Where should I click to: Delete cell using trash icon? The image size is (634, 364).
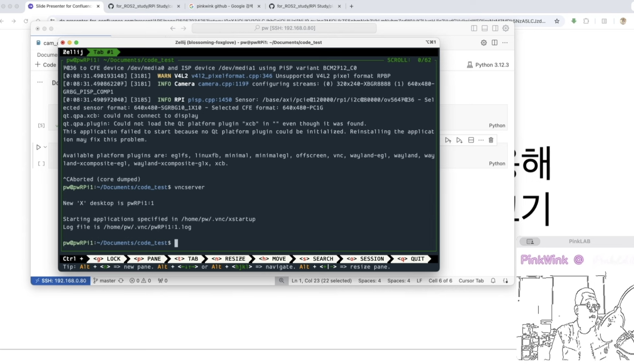pos(491,140)
